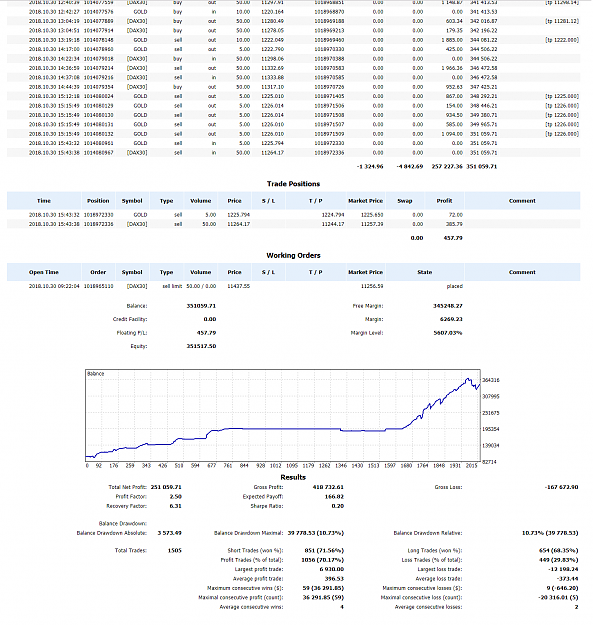This screenshot has height=625, width=593.
Task: Click the 'Long Trades (won %):' label
Action: [435, 550]
